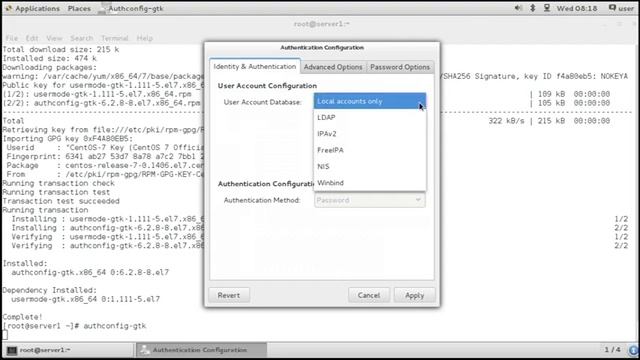Click the Cancel button
This screenshot has width=640, height=360.
pyautogui.click(x=369, y=295)
